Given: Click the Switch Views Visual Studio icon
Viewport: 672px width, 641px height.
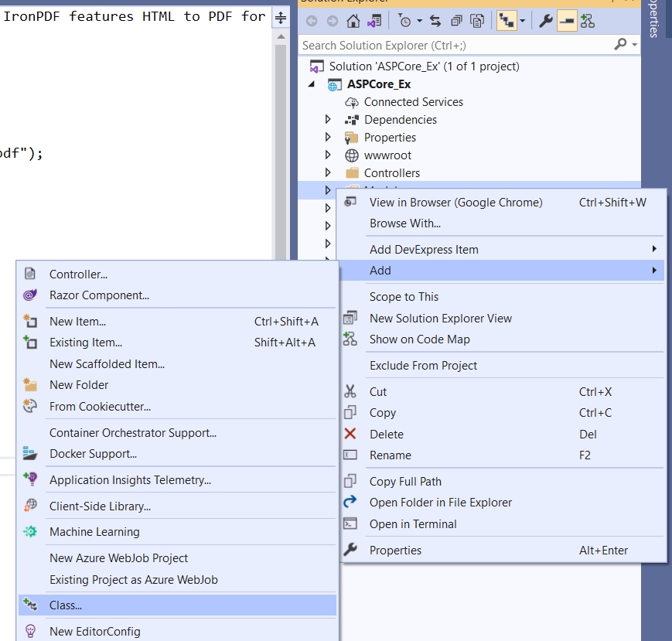Looking at the screenshot, I should (x=374, y=22).
